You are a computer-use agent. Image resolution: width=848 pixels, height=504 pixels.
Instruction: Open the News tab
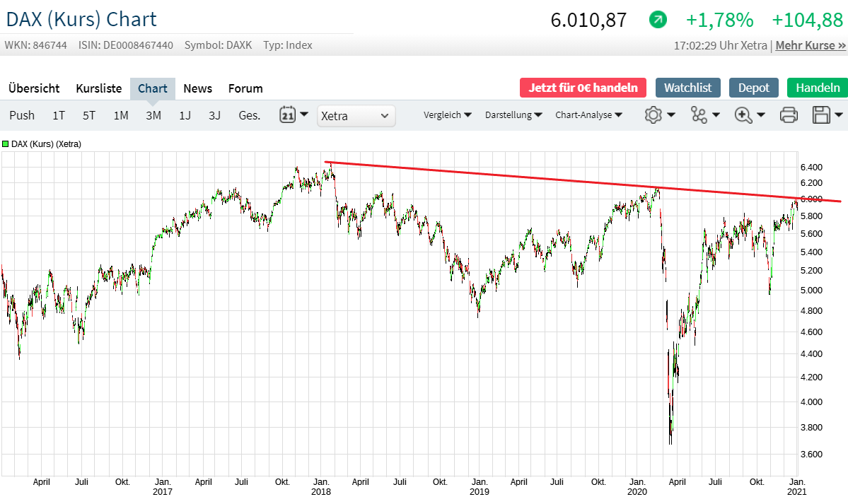197,88
